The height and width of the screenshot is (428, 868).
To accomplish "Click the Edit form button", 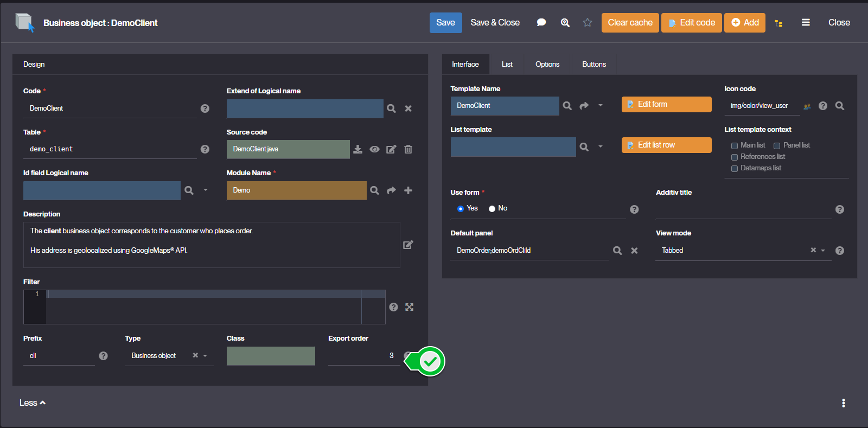I will point(666,104).
